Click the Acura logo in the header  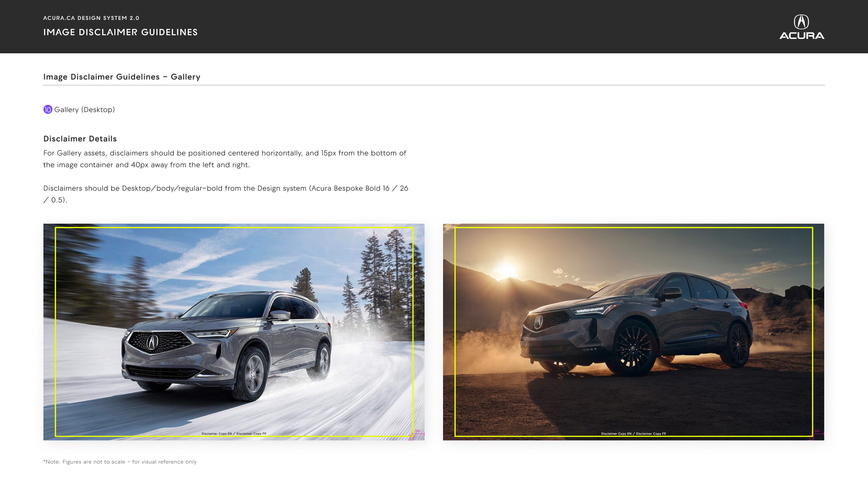802,27
